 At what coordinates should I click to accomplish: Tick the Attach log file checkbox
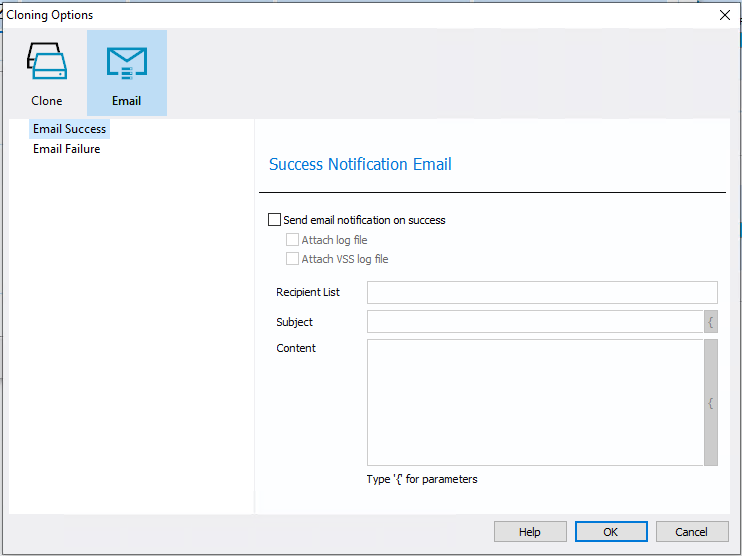[293, 240]
